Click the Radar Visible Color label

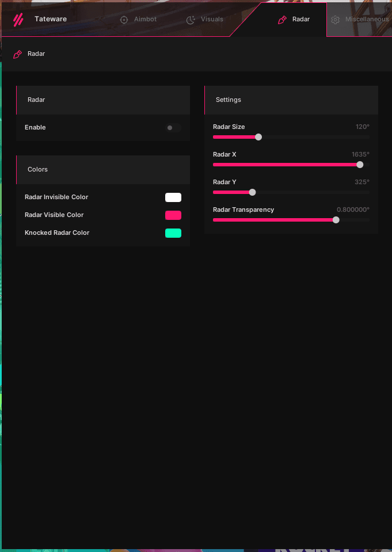54,215
